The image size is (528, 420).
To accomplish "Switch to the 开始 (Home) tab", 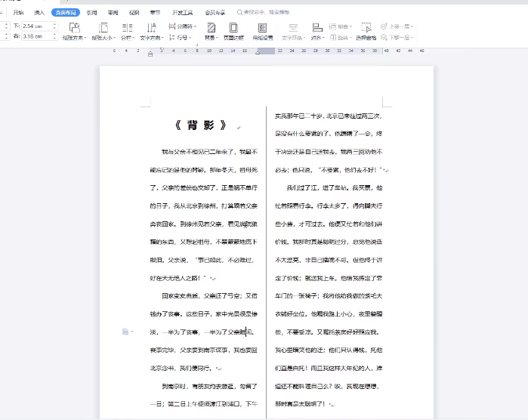I will coord(18,13).
